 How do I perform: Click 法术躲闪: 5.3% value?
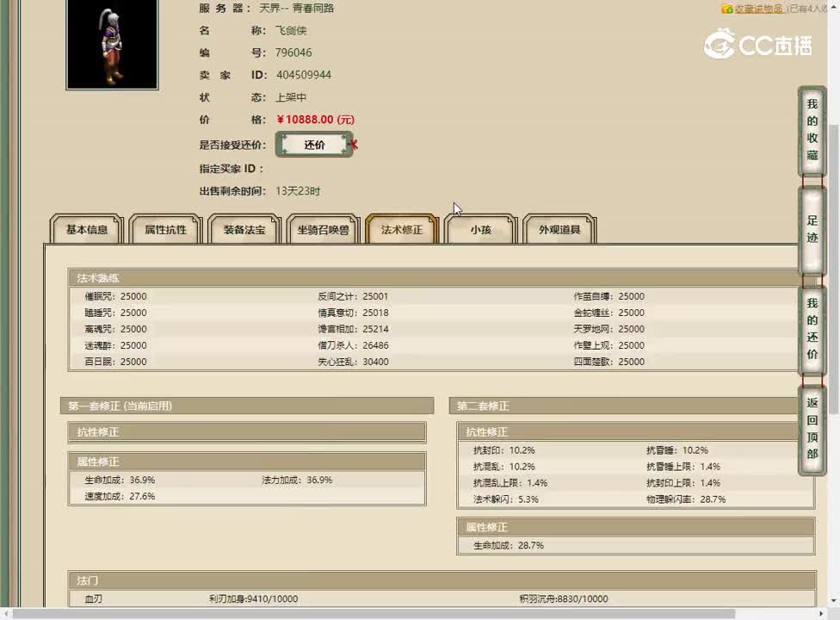tap(506, 499)
